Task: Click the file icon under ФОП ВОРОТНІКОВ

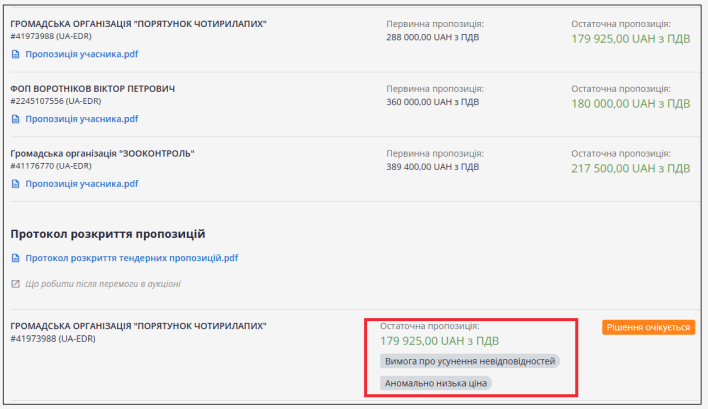Action: coord(16,119)
